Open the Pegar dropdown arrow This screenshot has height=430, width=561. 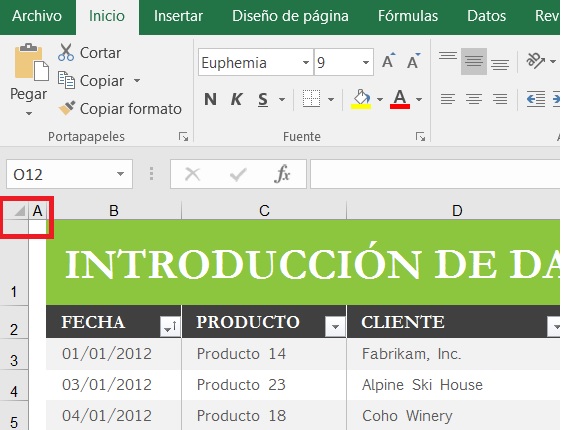coord(29,114)
